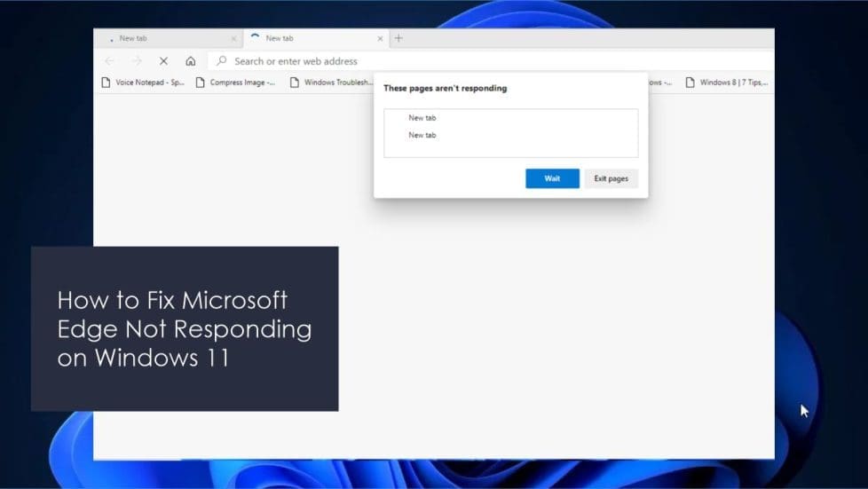Focus the Search or enter web address field
Image resolution: width=868 pixels, height=489 pixels.
click(x=491, y=61)
